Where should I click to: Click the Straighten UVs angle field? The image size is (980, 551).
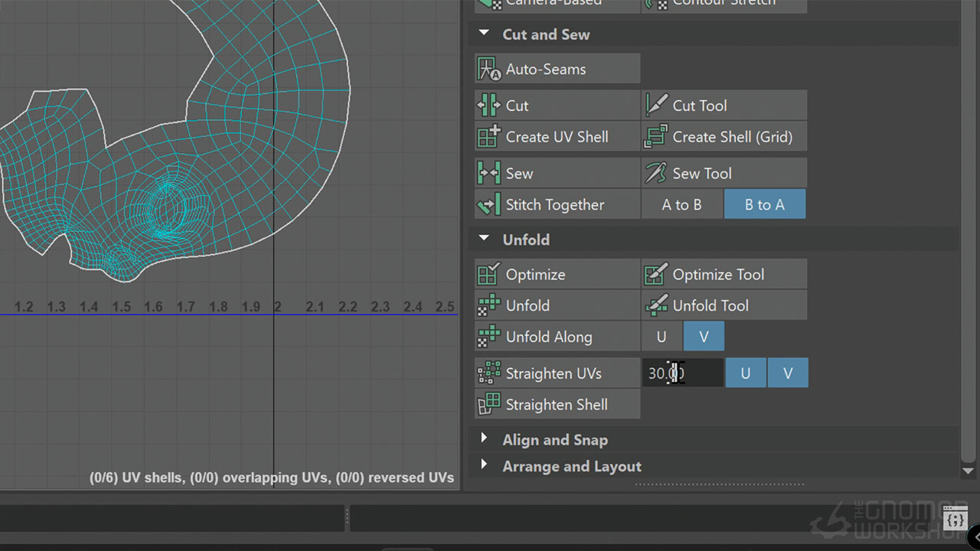coord(681,373)
